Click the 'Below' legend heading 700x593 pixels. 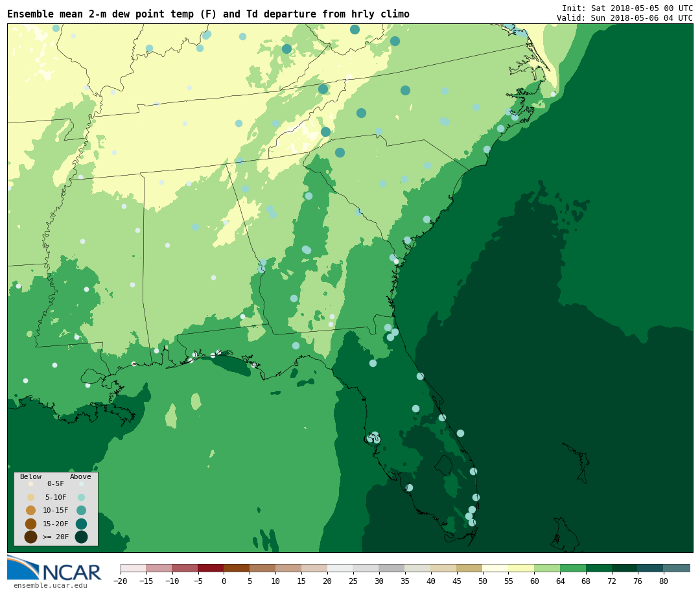coord(31,476)
